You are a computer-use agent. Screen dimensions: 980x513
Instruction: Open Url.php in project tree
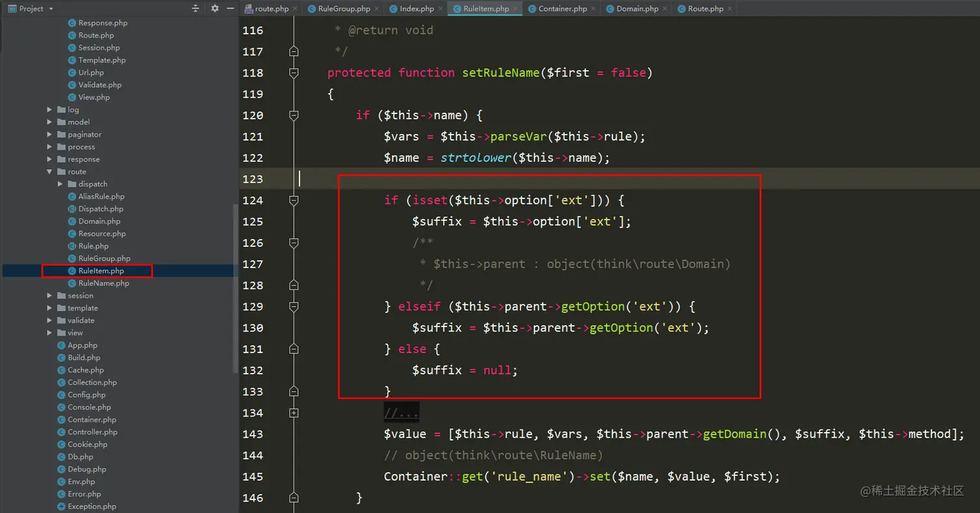[x=86, y=73]
